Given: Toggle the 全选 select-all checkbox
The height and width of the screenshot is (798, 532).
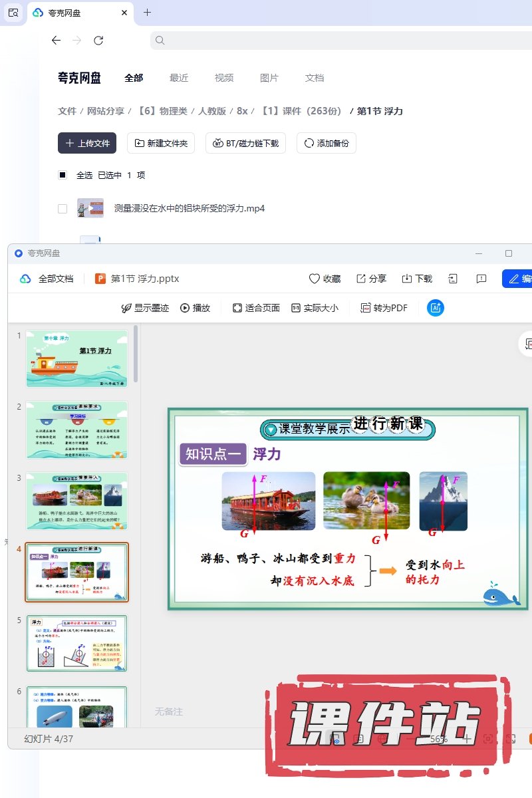Looking at the screenshot, I should (63, 175).
